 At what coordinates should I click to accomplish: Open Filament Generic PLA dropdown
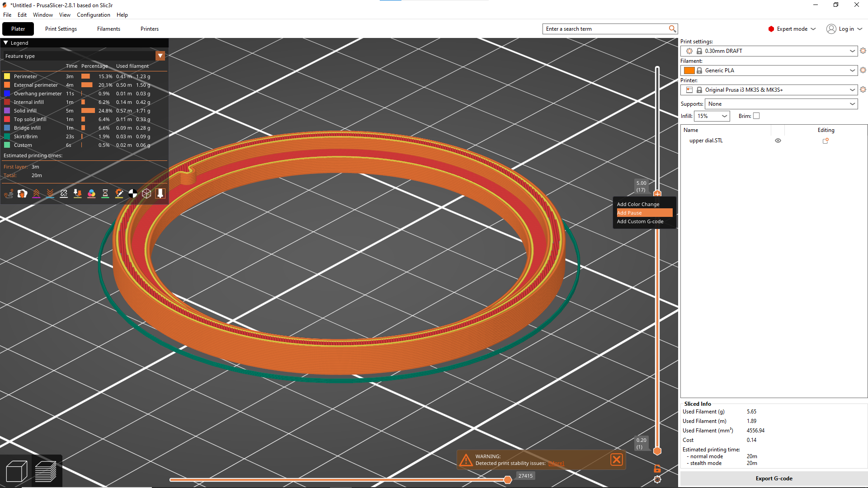(x=769, y=70)
